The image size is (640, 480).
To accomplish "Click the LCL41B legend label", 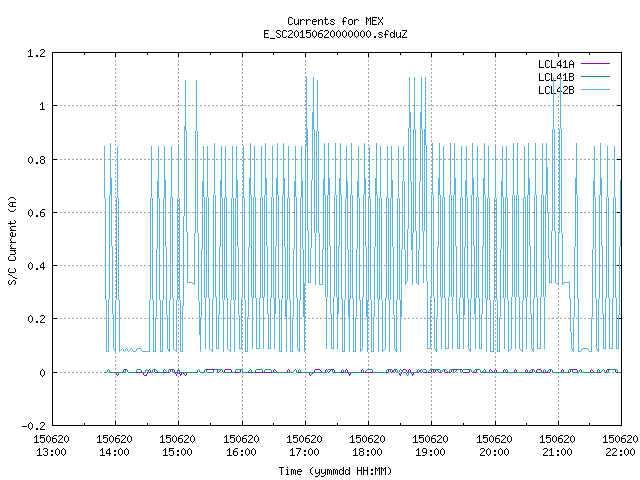I will [x=556, y=77].
